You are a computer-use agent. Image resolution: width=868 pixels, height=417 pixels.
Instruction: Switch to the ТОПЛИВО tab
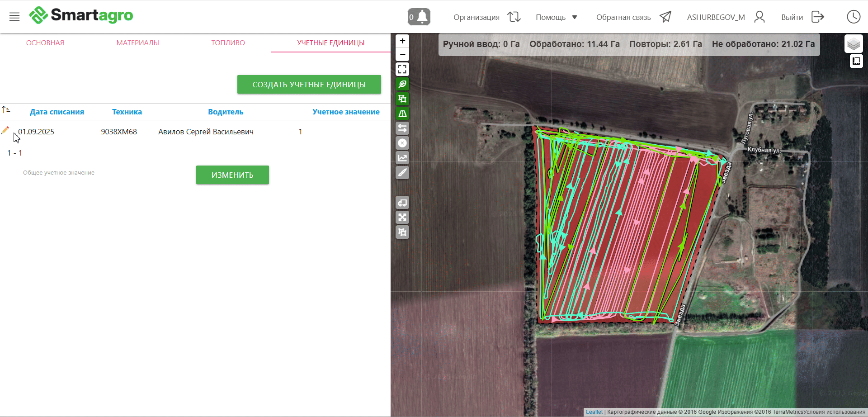tap(228, 43)
